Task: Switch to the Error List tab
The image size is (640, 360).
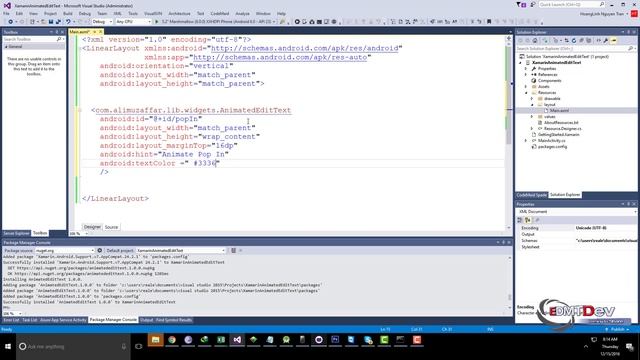Action: (x=12, y=320)
